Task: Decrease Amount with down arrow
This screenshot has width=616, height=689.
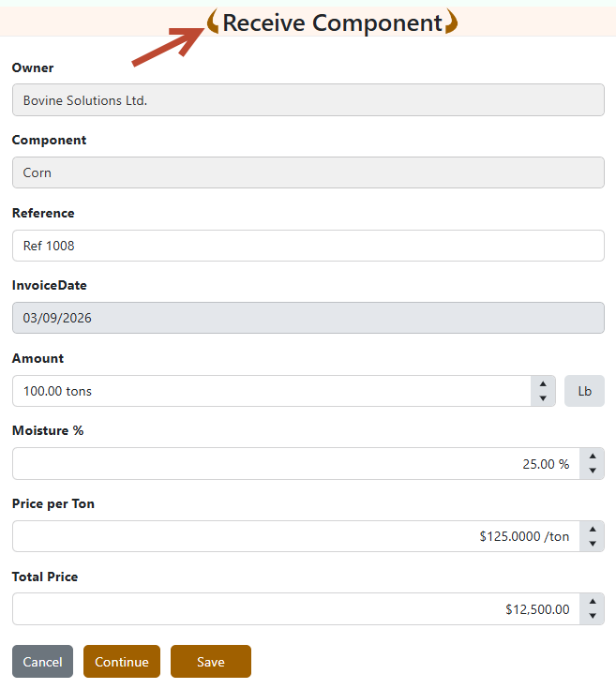Action: (543, 398)
